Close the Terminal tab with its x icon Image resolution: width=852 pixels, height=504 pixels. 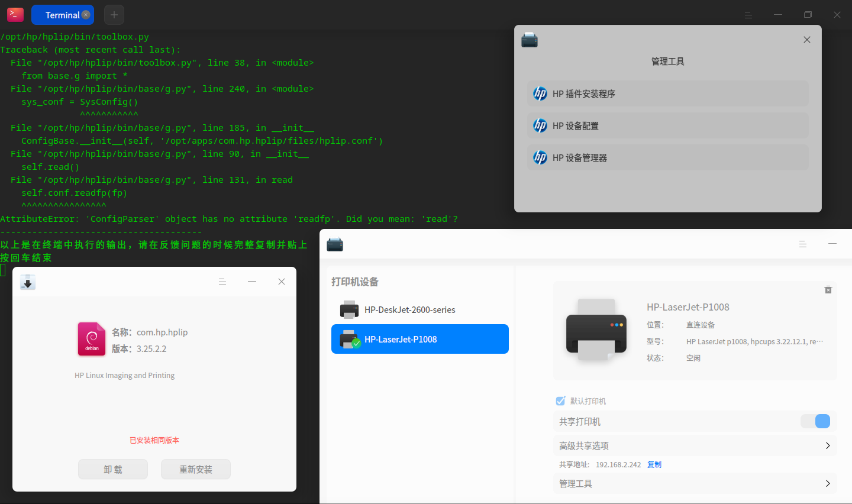pos(86,15)
